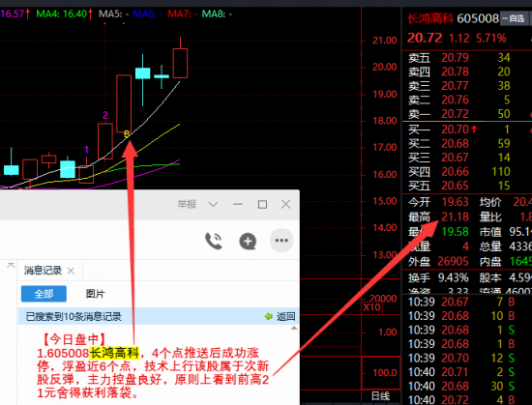532x405 pixels.
Task: Click the 返回 return link
Action: (285, 316)
